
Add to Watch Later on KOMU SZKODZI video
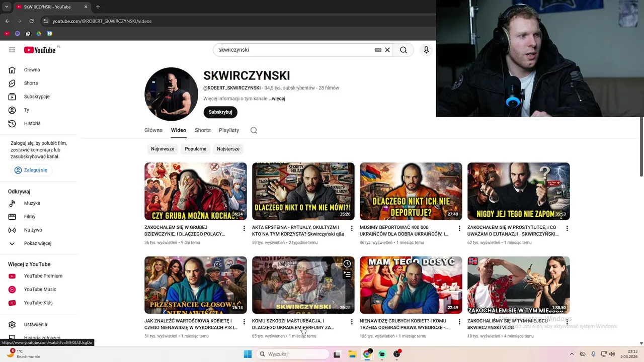click(x=347, y=264)
